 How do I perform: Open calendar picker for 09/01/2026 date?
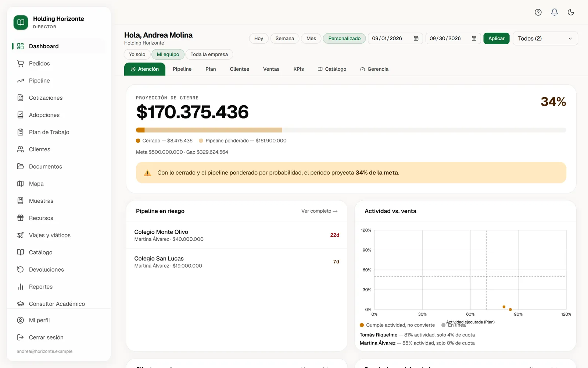point(416,38)
